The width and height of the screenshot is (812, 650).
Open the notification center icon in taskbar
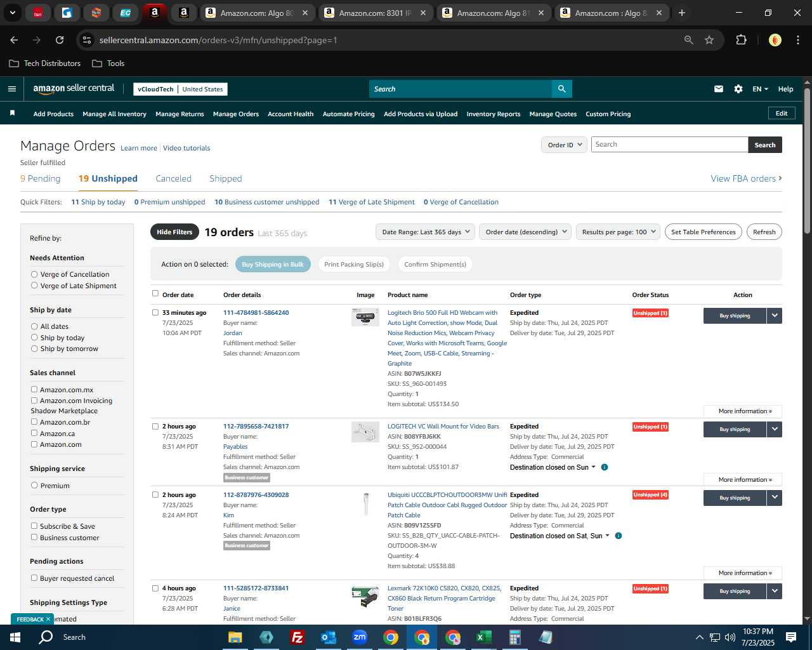click(x=791, y=637)
